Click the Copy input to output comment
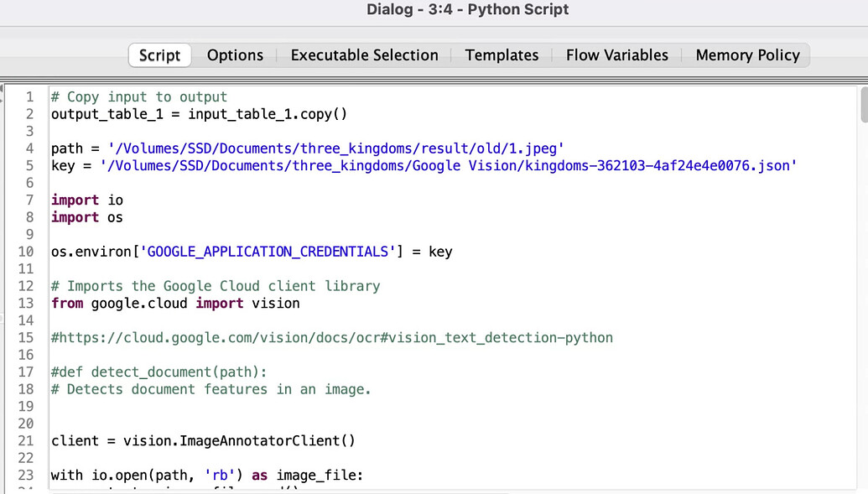Image resolution: width=868 pixels, height=494 pixels. click(138, 96)
